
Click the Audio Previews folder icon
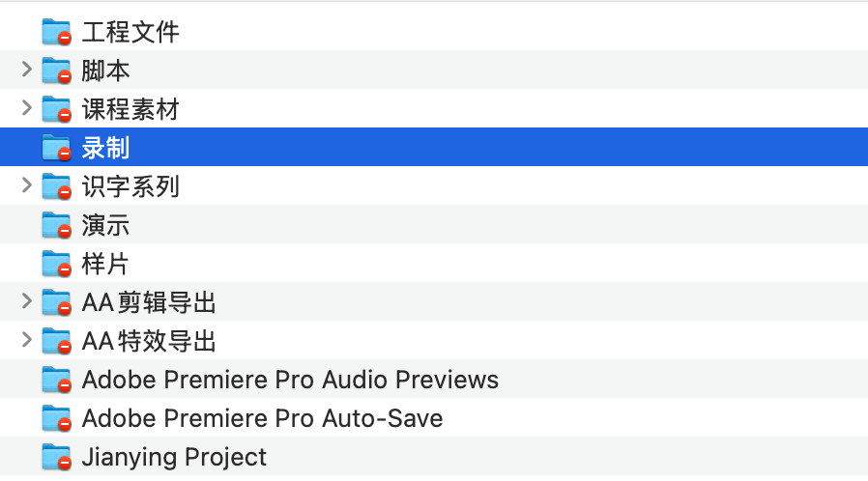(56, 380)
